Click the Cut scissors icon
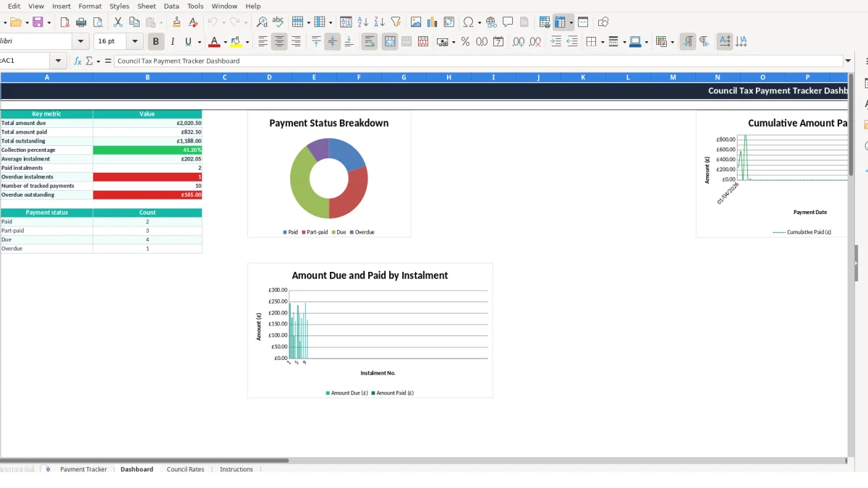This screenshot has width=868, height=488. pos(118,22)
